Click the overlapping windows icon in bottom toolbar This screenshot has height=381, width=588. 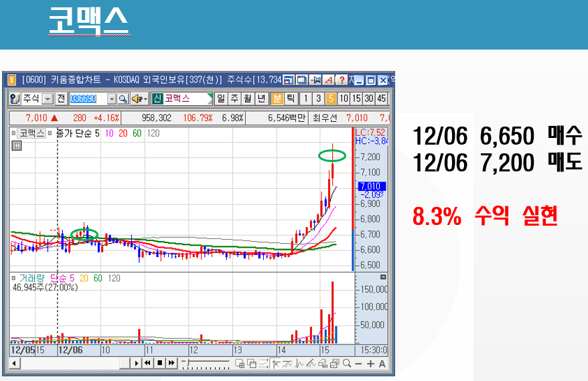click(x=252, y=364)
